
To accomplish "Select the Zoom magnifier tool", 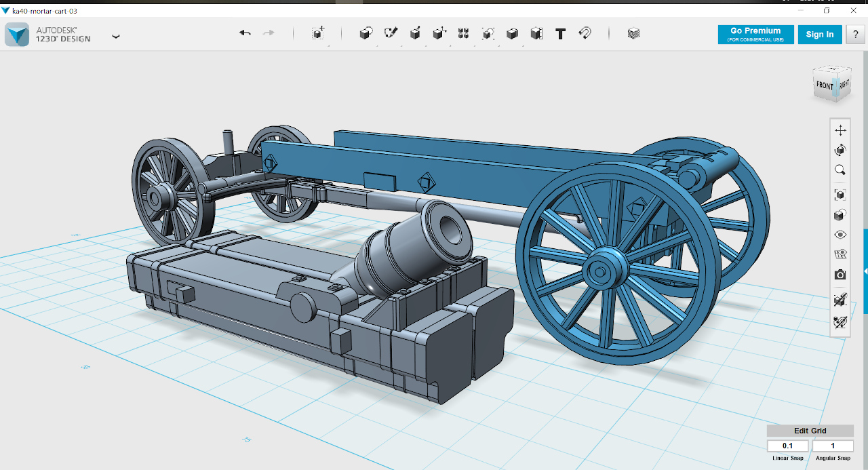I will [840, 170].
